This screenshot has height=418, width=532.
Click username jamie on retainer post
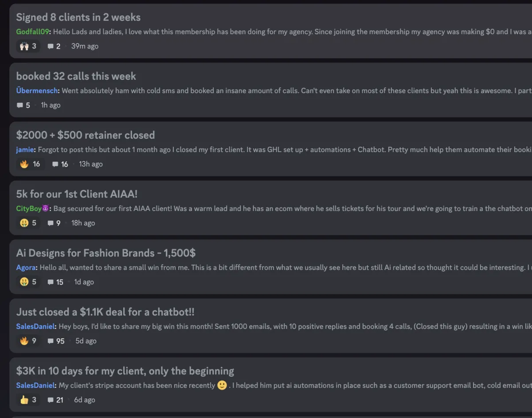click(25, 149)
